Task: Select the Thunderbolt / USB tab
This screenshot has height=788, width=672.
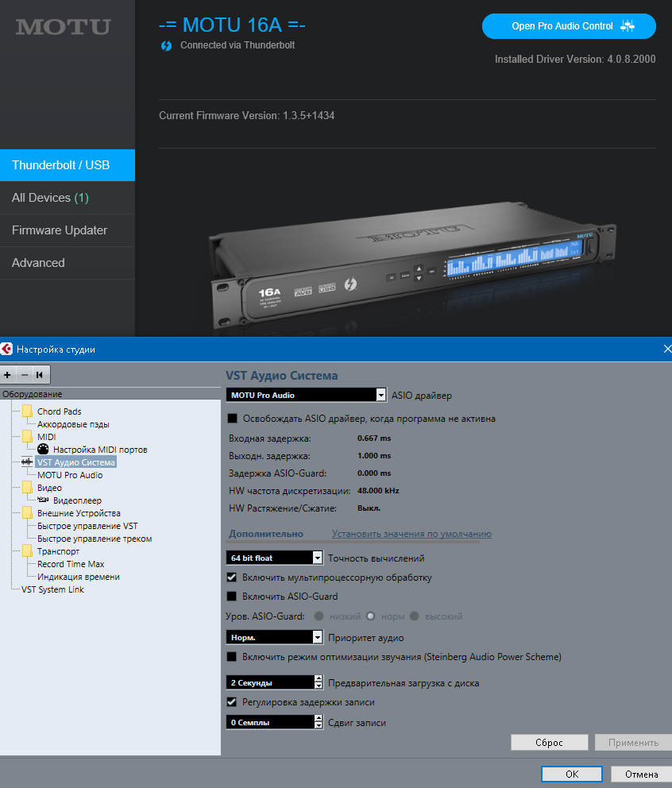Action: [68, 165]
